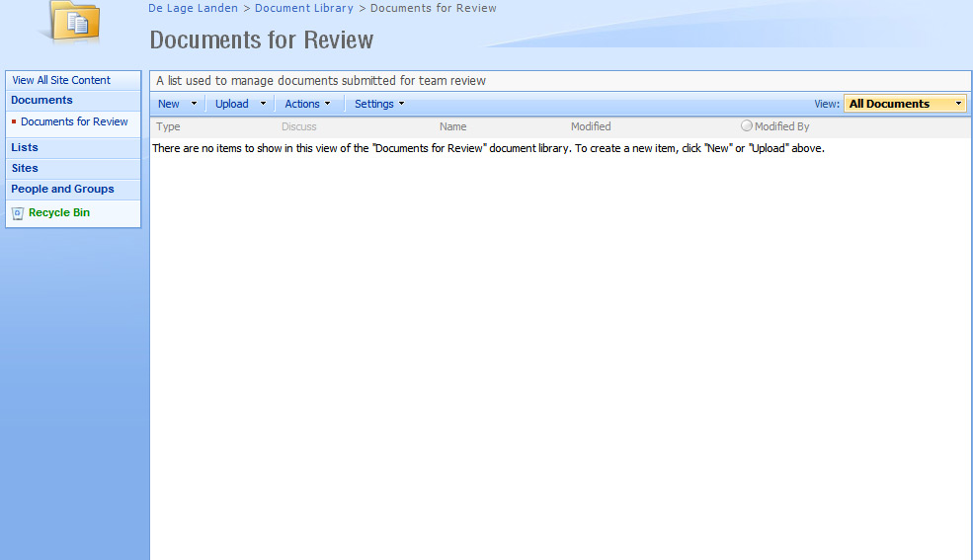Open Document Library breadcrumb link
This screenshot has height=560, width=973.
pyautogui.click(x=304, y=8)
